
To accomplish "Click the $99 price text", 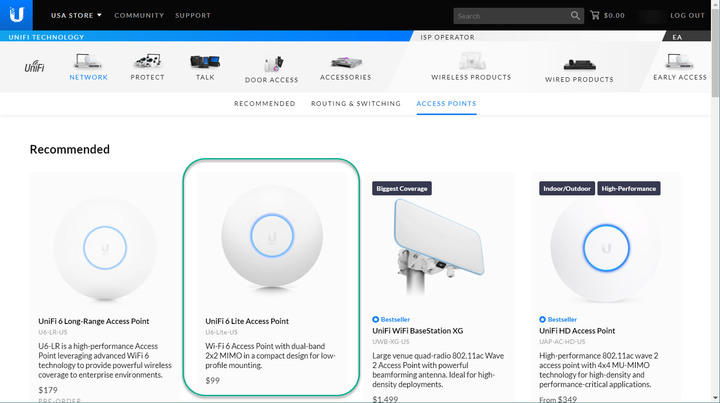I will [x=212, y=380].
